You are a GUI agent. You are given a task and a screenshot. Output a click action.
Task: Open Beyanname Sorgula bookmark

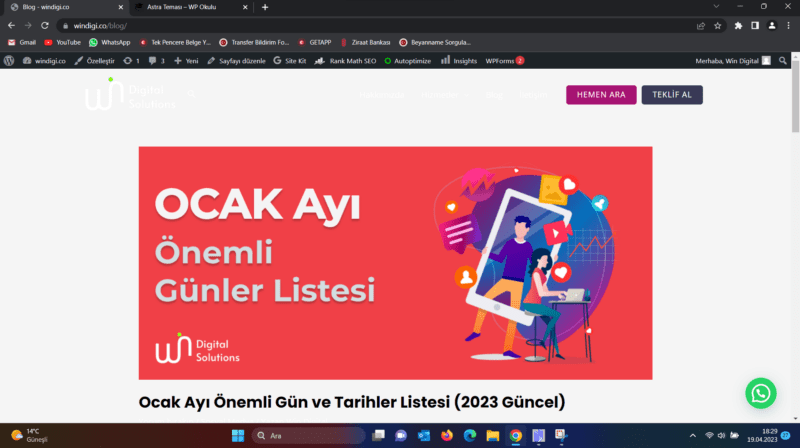435,42
